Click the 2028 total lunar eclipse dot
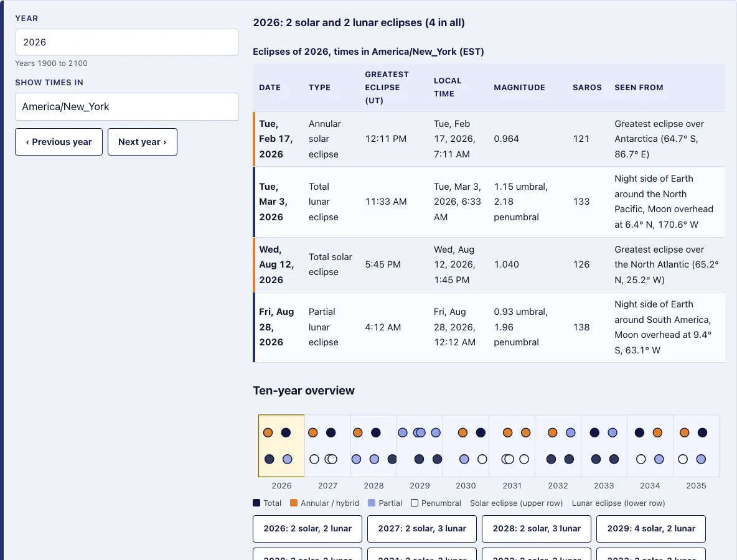737x560 pixels. [392, 459]
